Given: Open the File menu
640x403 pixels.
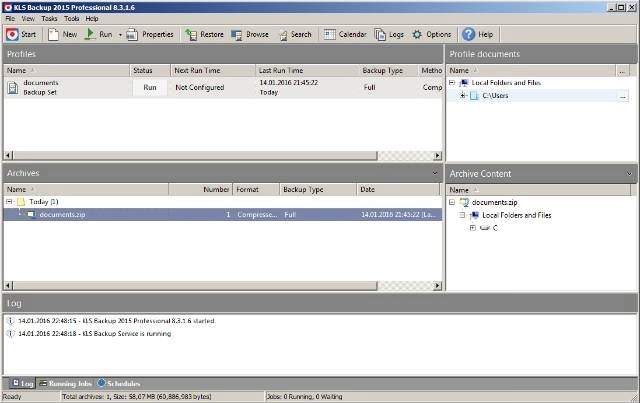Looking at the screenshot, I should coord(10,19).
